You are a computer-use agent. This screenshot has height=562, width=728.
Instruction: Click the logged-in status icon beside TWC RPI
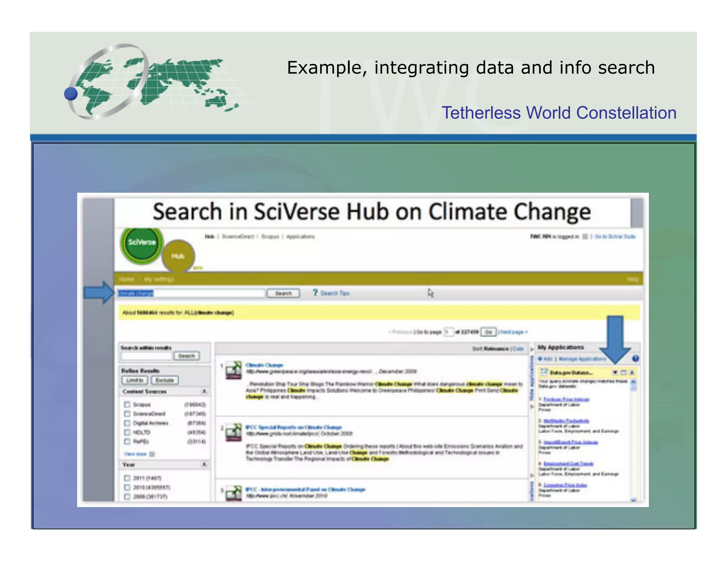(x=585, y=236)
